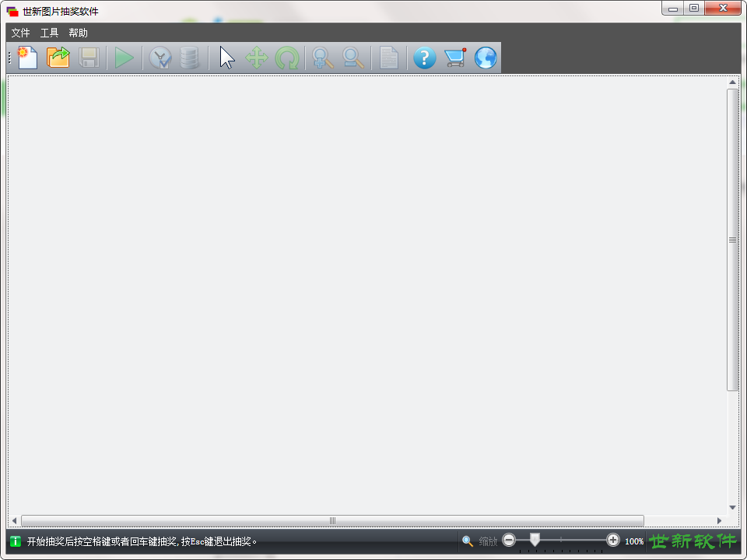The image size is (747, 560).
Task: Choose the four-arrow move tool
Action: [257, 58]
